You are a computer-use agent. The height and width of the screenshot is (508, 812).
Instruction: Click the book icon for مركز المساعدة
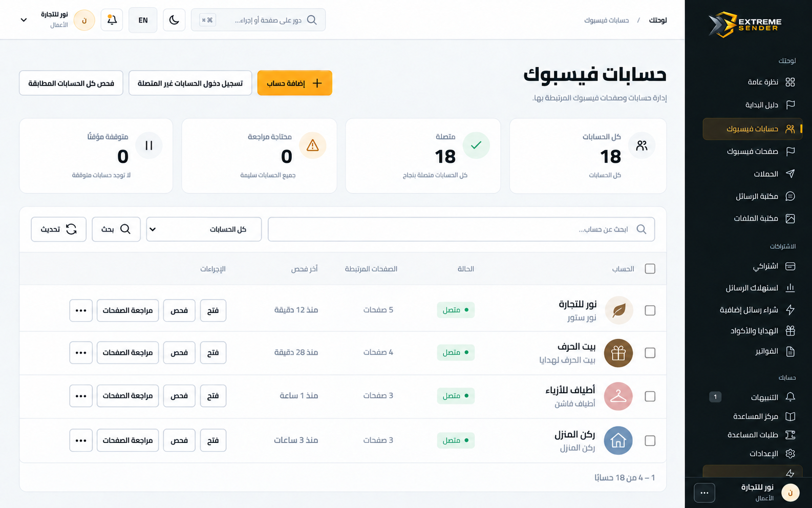click(790, 416)
